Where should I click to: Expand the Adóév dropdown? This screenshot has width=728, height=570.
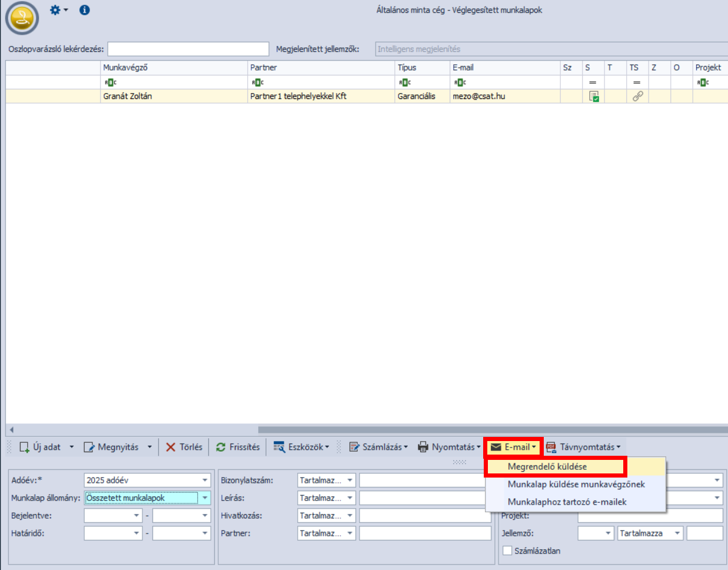pos(205,480)
